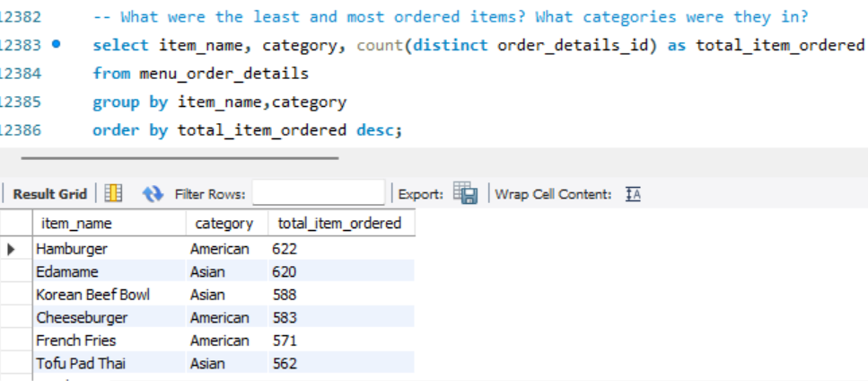Select the Korean Beef Bowl cell
This screenshot has height=381, width=868.
(110, 295)
